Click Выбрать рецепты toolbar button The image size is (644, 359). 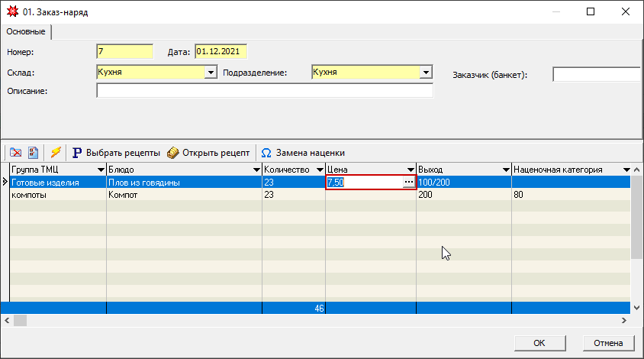pyautogui.click(x=116, y=153)
